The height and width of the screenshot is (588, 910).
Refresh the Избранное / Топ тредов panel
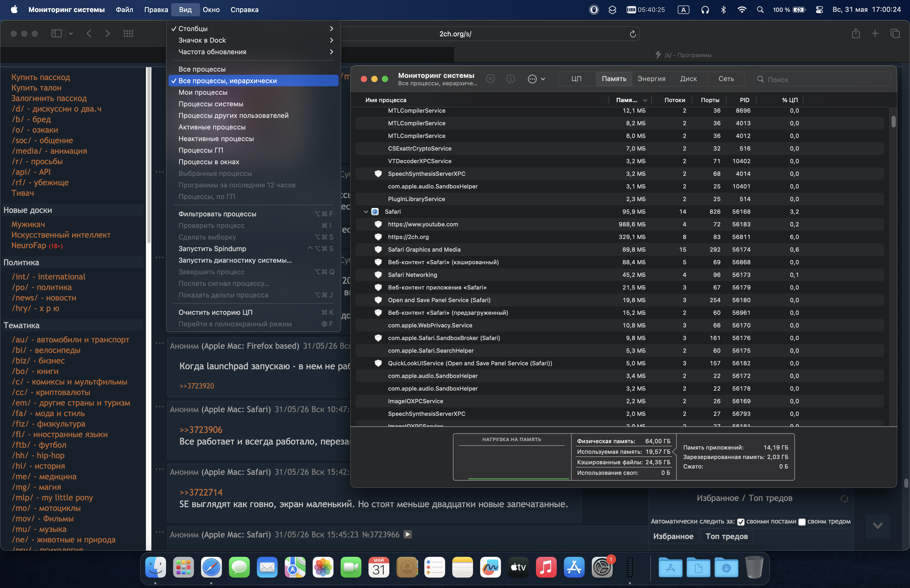tap(844, 499)
